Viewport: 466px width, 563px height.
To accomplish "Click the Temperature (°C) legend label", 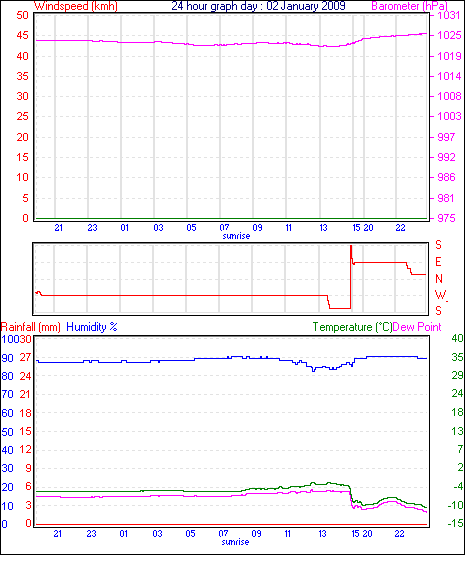I will [352, 327].
